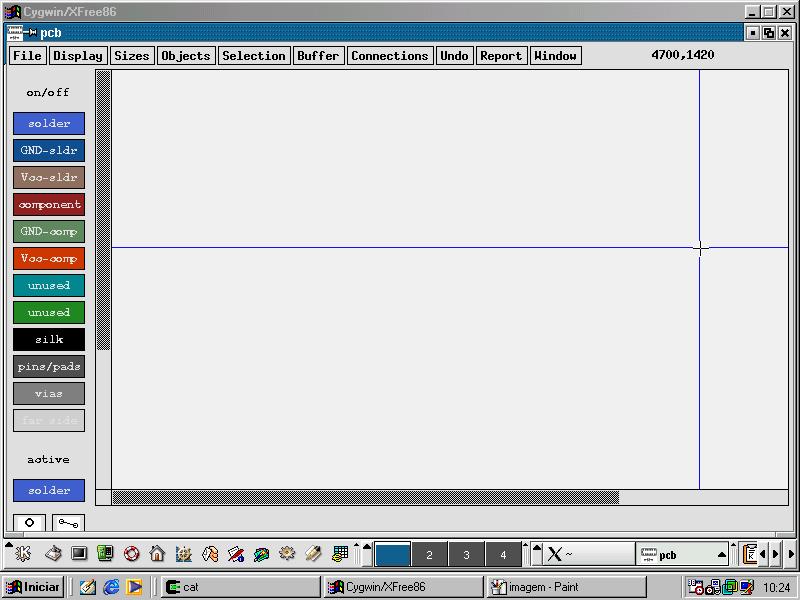
Task: Select the via tool icon
Action: tap(29, 522)
